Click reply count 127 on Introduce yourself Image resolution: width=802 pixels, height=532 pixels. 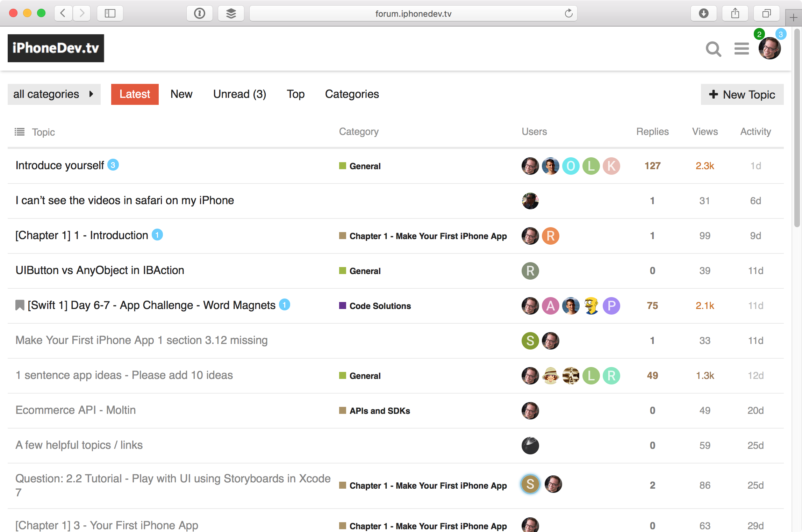pos(652,166)
